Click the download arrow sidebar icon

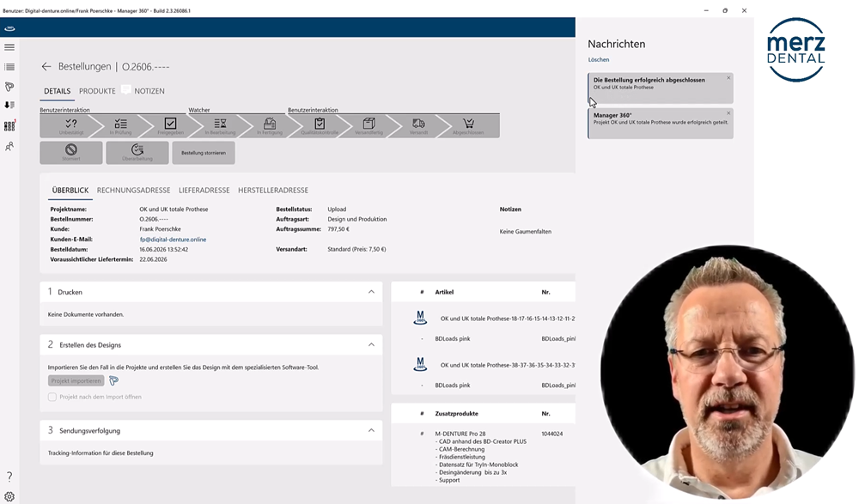(9, 105)
